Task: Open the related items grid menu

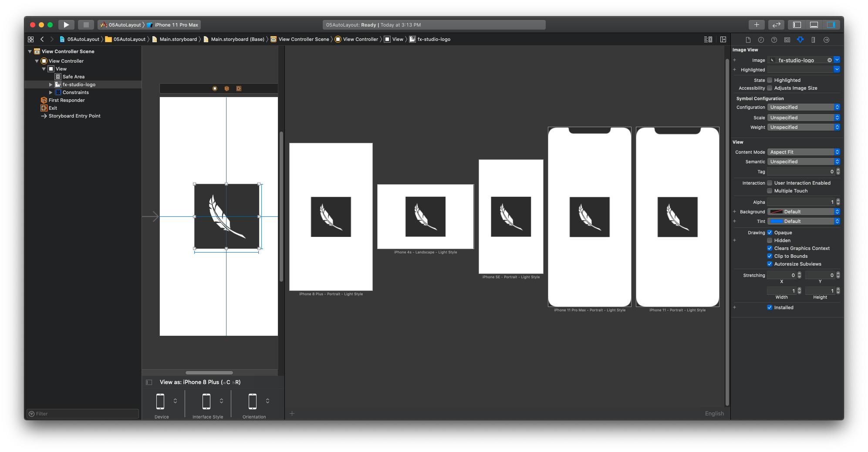Action: click(30, 39)
